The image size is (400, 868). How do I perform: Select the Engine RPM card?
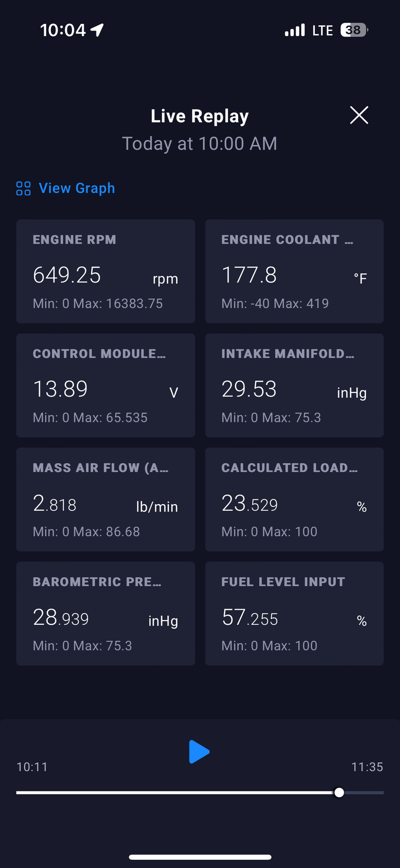click(x=106, y=271)
